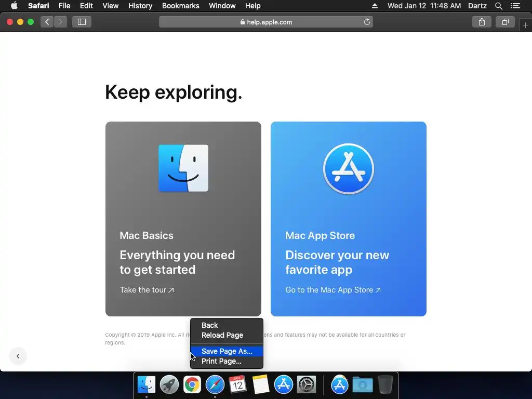Open Notes from the Dock
Viewport: 532px width, 399px height.
pyautogui.click(x=261, y=385)
